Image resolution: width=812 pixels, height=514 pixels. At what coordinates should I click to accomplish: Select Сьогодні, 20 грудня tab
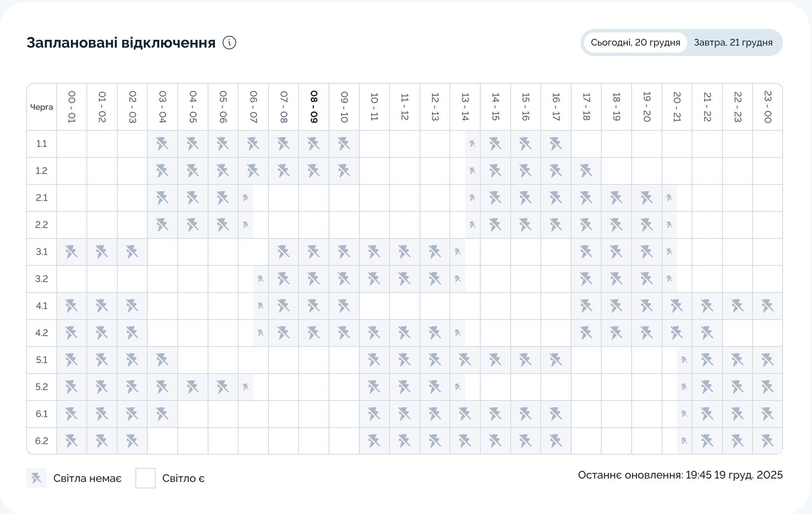point(635,43)
